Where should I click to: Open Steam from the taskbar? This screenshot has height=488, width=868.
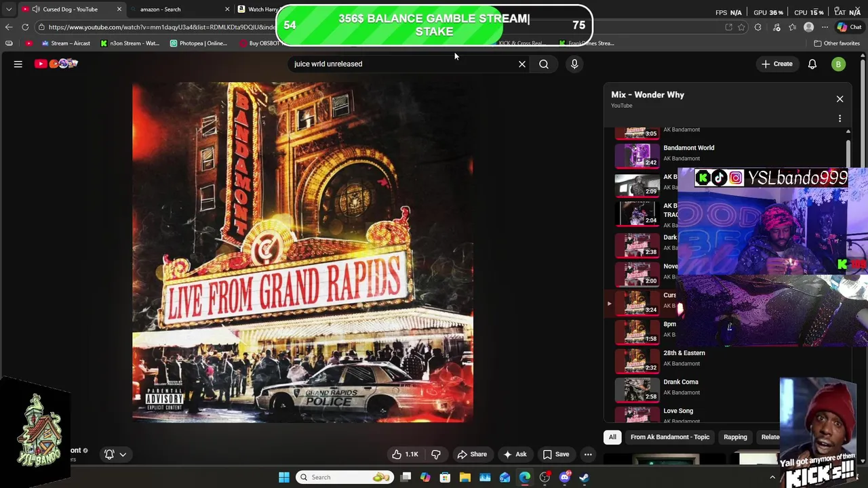tap(584, 477)
